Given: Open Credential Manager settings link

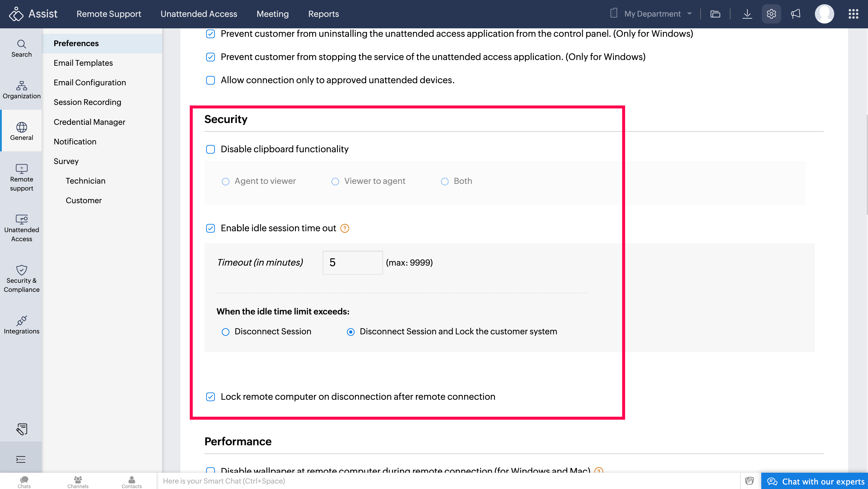Looking at the screenshot, I should point(89,122).
